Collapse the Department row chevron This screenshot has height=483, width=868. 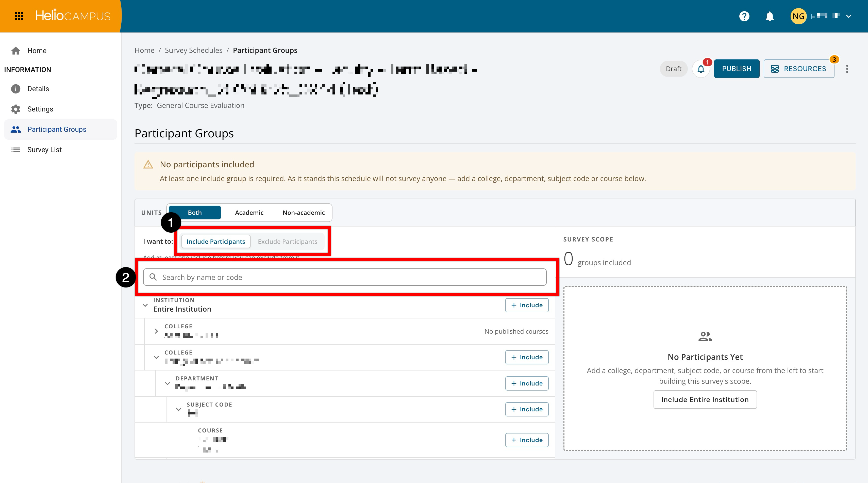tap(168, 383)
